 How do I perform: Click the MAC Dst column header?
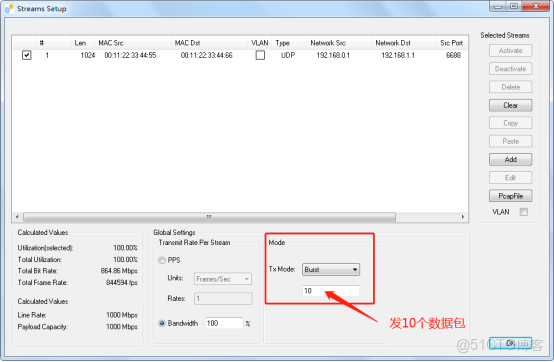click(209, 43)
